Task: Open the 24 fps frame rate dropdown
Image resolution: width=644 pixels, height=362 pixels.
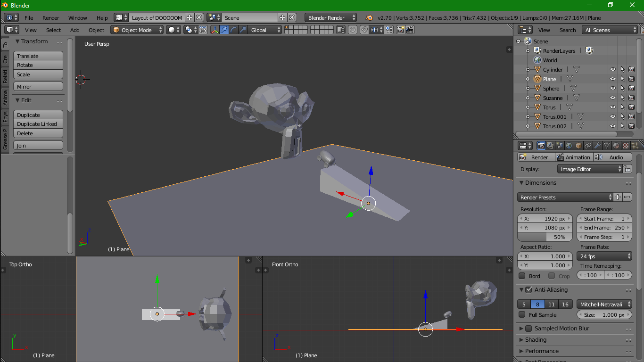Action: [604, 256]
